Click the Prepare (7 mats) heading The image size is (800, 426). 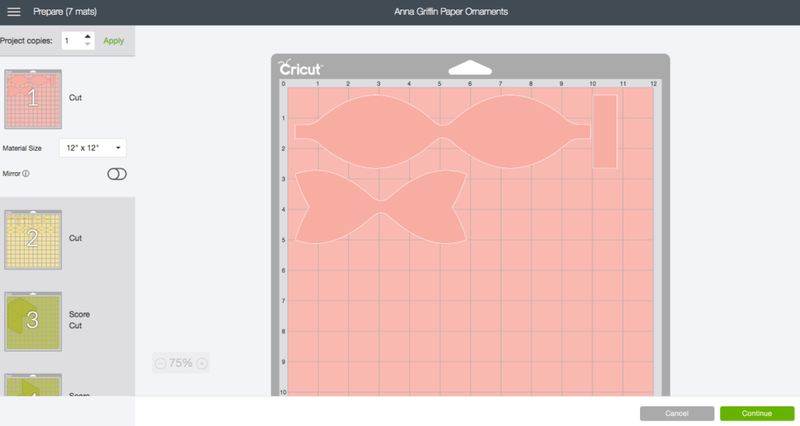tap(65, 11)
